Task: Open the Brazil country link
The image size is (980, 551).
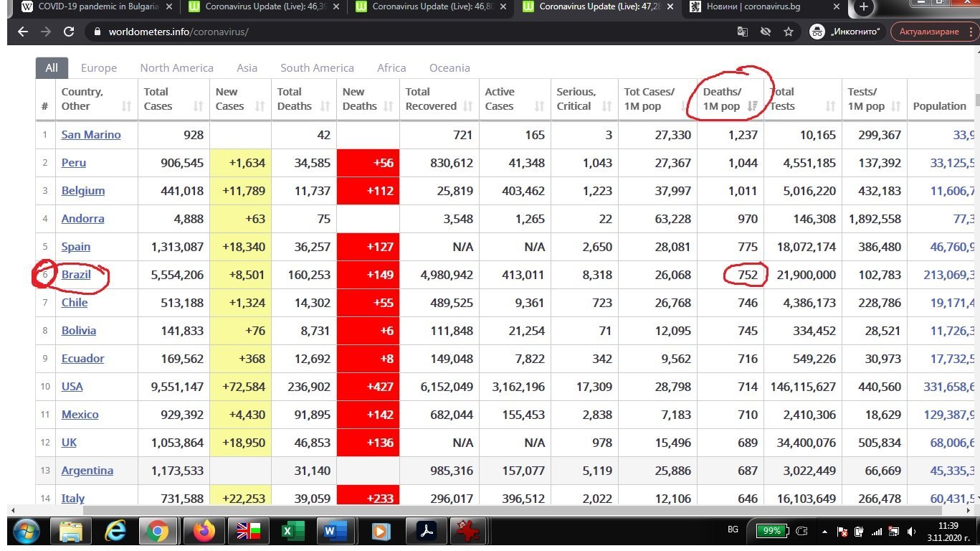Action: tap(76, 275)
